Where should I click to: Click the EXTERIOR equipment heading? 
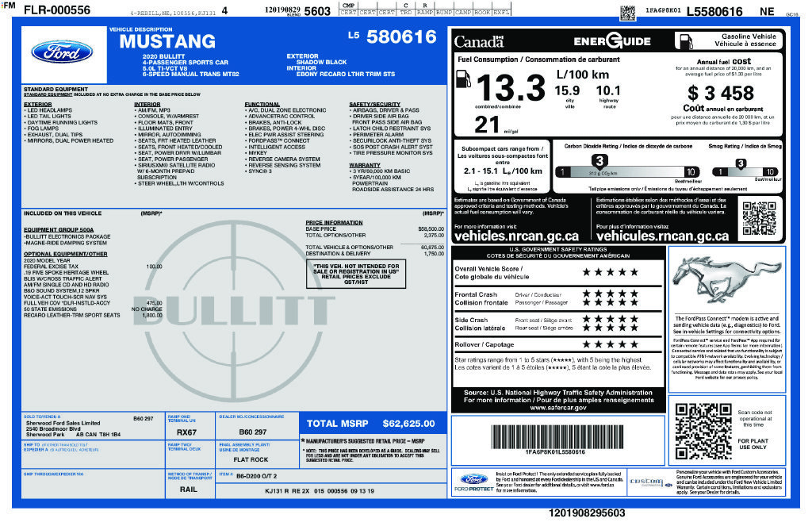pyautogui.click(x=38, y=104)
